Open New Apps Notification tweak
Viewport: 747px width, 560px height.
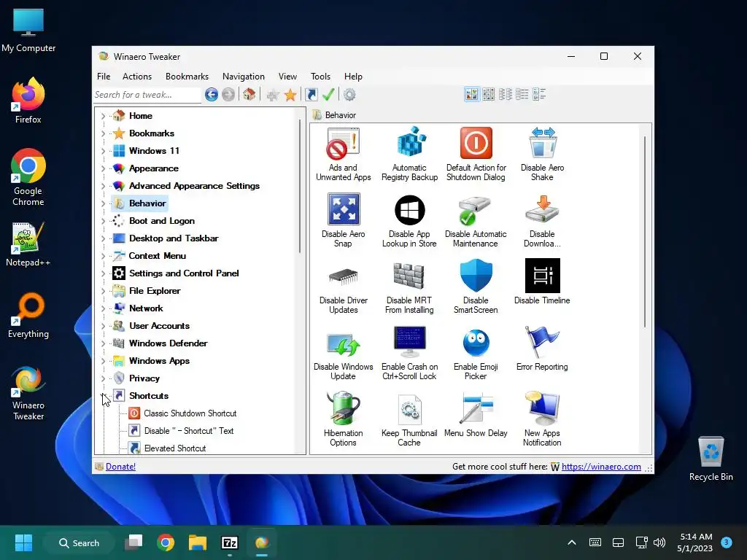click(542, 419)
